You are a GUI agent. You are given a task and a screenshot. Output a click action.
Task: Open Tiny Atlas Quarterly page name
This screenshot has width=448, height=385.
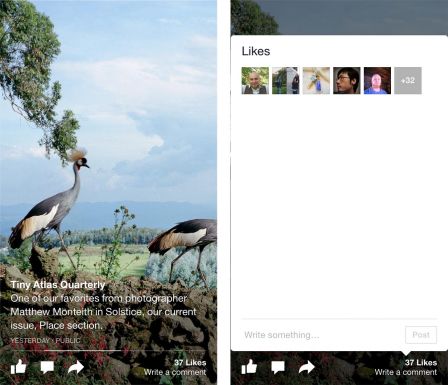(x=58, y=285)
